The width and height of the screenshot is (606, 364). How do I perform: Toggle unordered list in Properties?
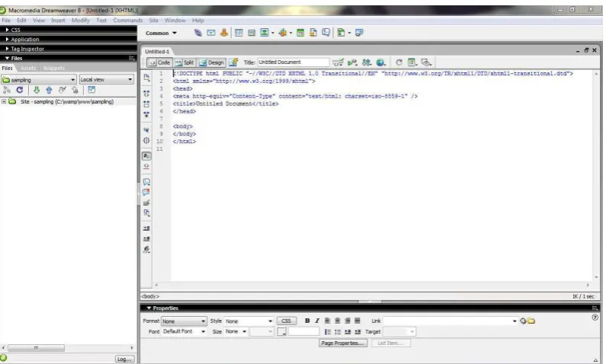coord(327,332)
